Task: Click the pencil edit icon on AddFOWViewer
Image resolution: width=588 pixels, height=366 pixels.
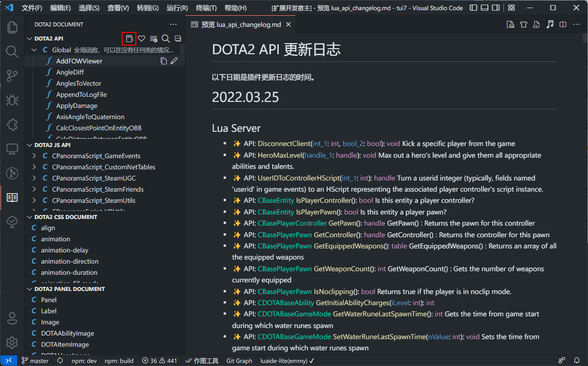Action: [x=174, y=61]
